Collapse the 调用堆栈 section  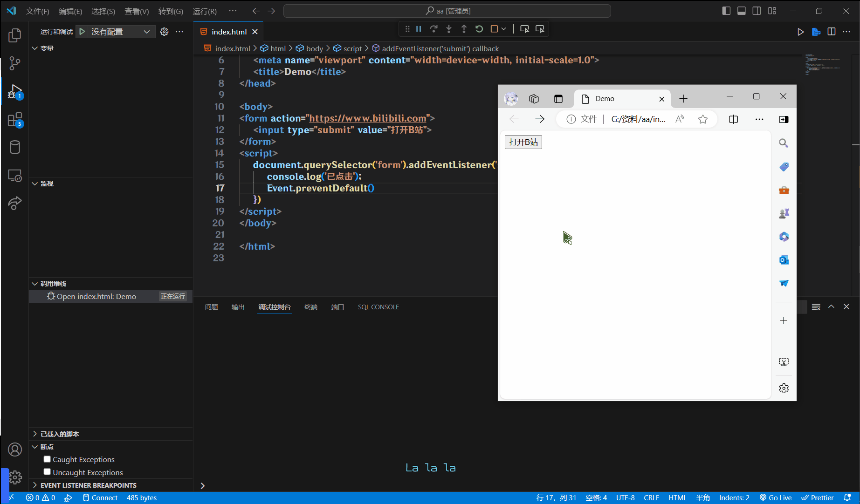(49, 284)
